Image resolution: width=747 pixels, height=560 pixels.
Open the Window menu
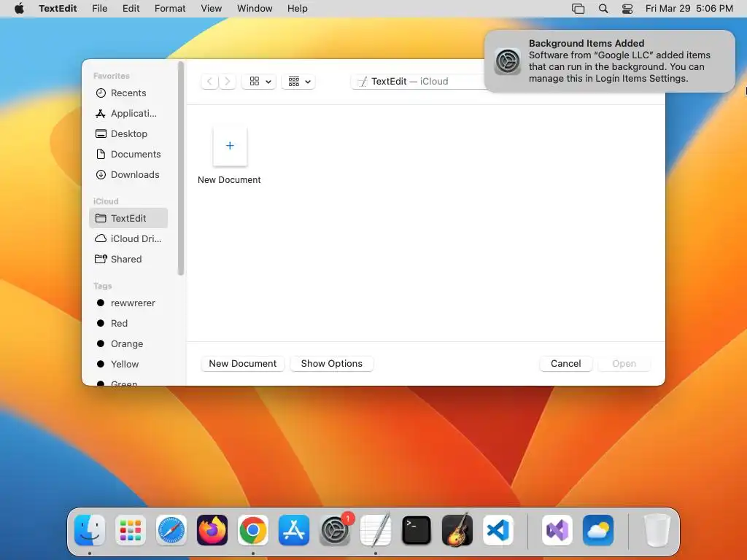click(255, 9)
